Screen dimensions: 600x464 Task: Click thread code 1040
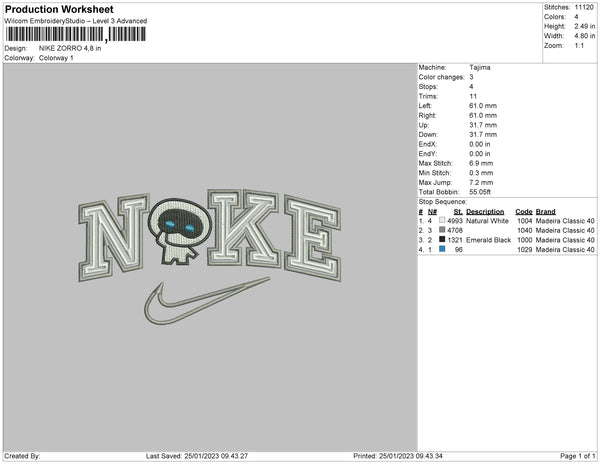525,231
